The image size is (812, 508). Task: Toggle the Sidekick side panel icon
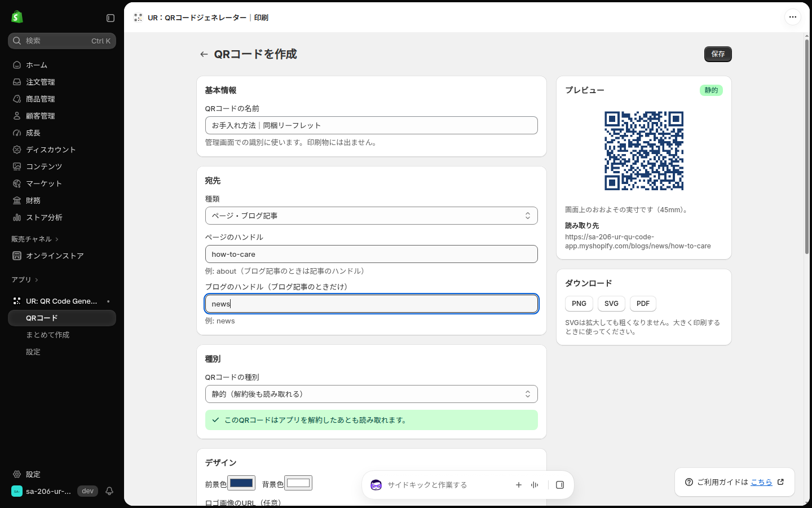click(x=560, y=485)
